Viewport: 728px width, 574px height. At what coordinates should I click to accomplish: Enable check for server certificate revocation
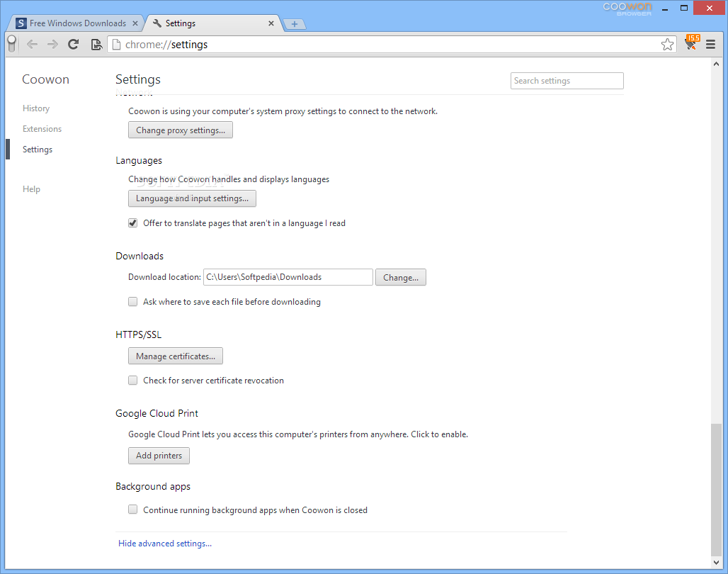point(133,381)
